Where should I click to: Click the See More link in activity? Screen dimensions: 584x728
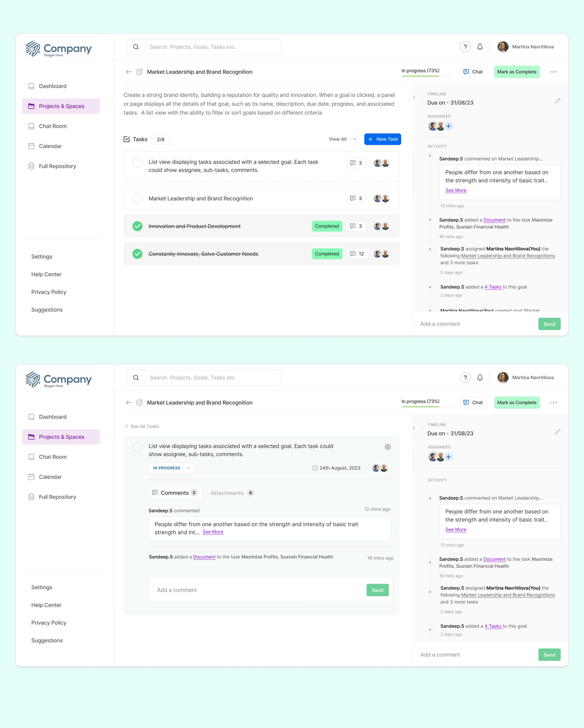[x=455, y=190]
